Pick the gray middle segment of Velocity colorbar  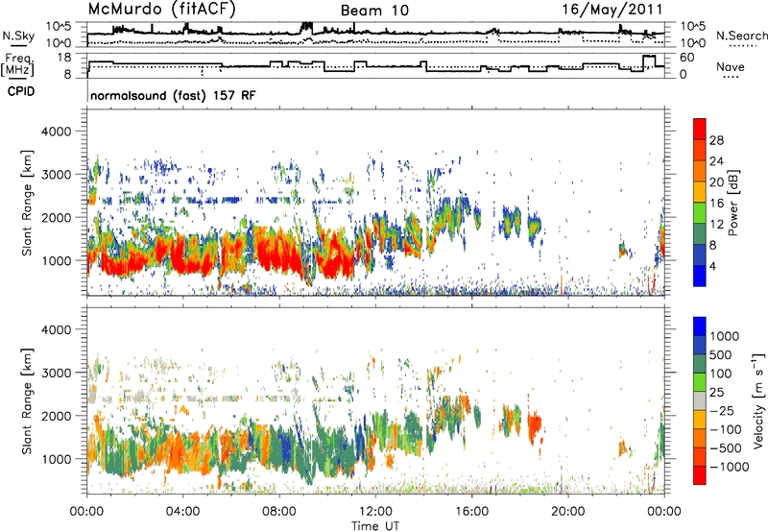pos(700,401)
